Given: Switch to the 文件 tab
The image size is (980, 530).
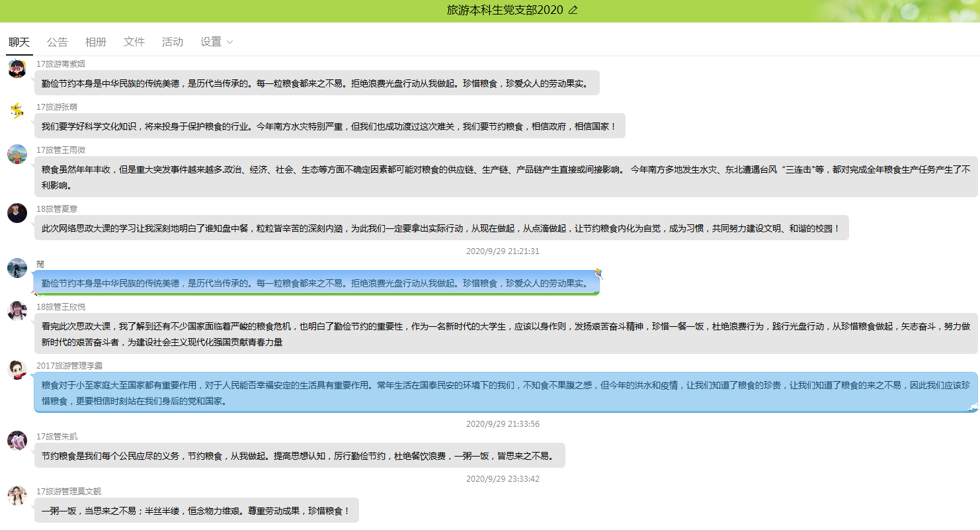Looking at the screenshot, I should pos(134,42).
